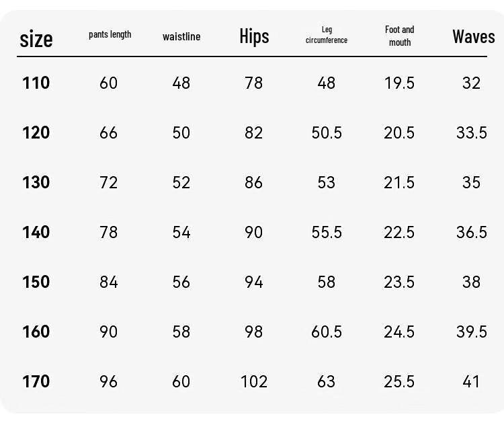Click the 'size' column header
The width and height of the screenshot is (504, 423).
pos(36,39)
